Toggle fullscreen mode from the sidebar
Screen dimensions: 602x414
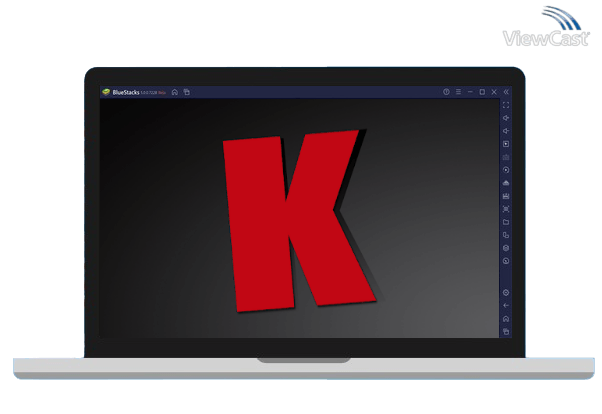[x=506, y=105]
